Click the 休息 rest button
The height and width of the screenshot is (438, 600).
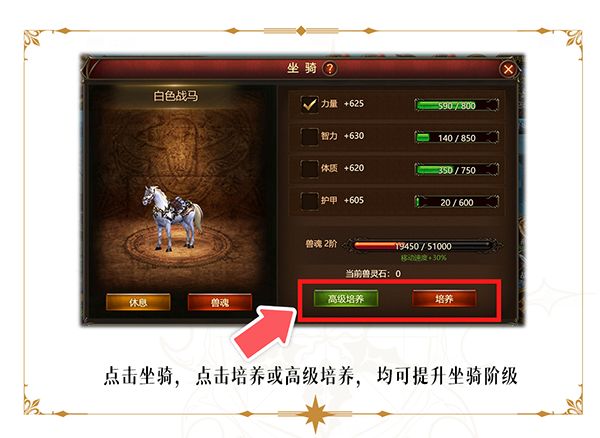click(138, 302)
